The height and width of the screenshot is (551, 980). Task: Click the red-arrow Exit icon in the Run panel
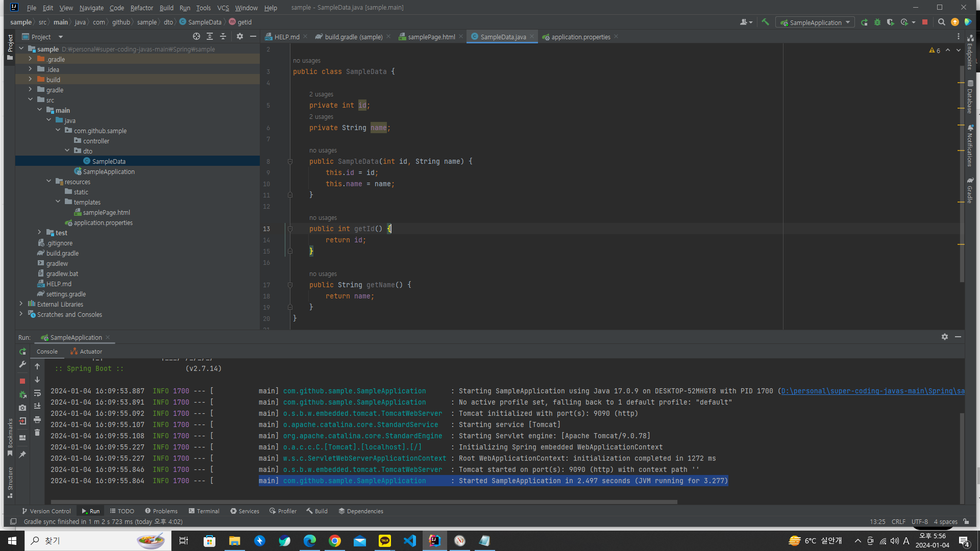point(22,421)
